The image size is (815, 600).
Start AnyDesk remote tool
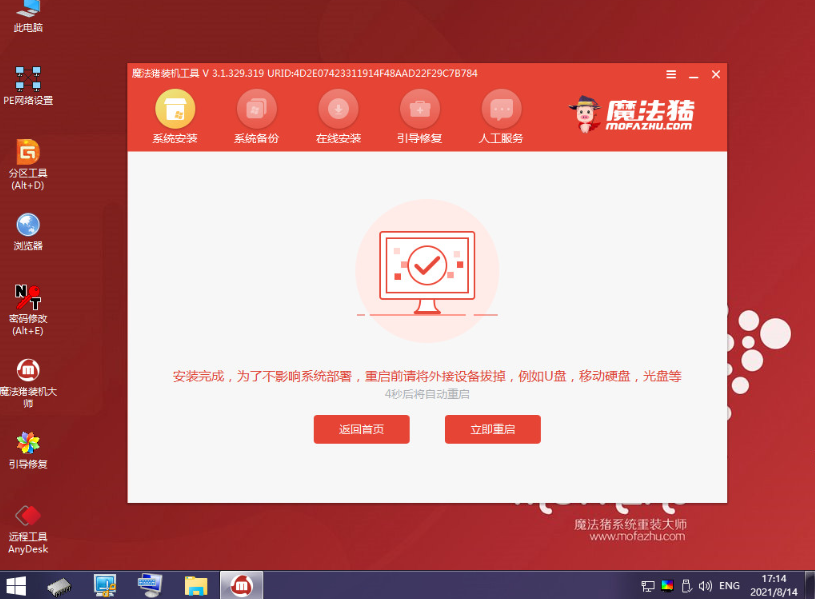pyautogui.click(x=27, y=523)
